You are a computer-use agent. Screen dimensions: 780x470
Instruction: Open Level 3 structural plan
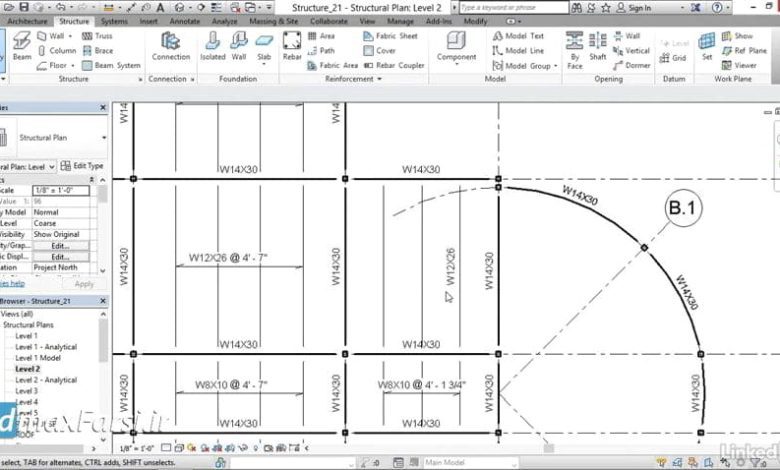pos(26,391)
